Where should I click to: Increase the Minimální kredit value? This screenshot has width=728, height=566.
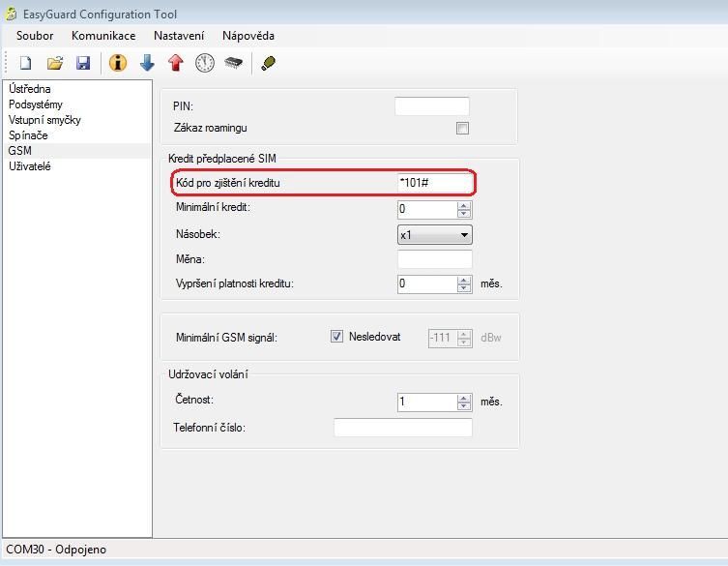(x=465, y=204)
